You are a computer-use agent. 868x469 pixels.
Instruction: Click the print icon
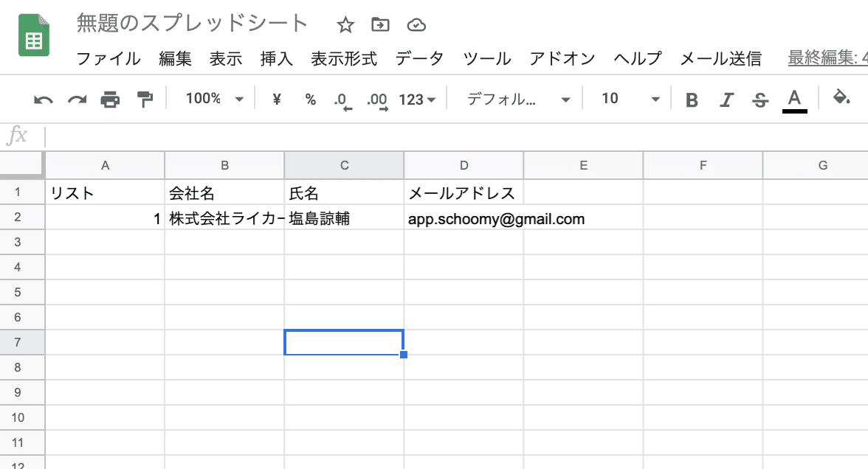pyautogui.click(x=111, y=98)
